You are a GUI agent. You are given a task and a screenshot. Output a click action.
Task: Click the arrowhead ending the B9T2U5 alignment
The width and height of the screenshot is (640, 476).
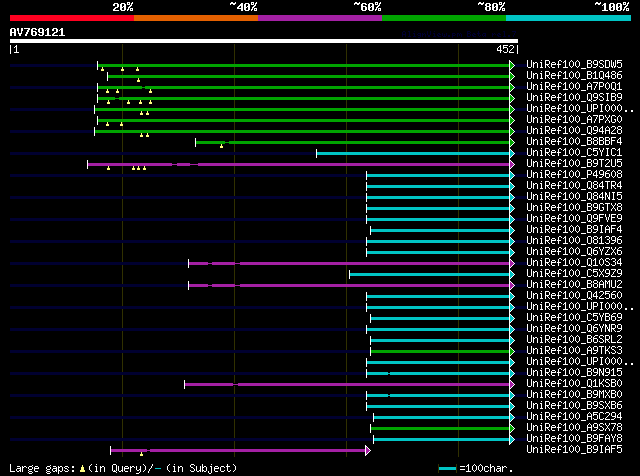513,164
